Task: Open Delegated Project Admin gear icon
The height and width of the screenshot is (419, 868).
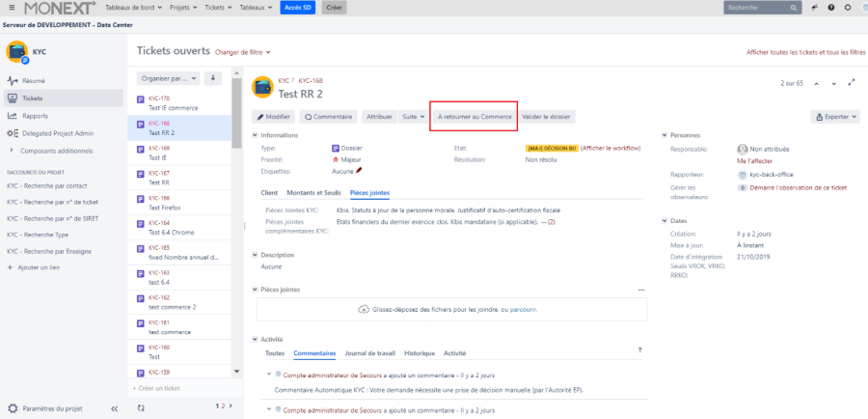Action: click(x=13, y=133)
